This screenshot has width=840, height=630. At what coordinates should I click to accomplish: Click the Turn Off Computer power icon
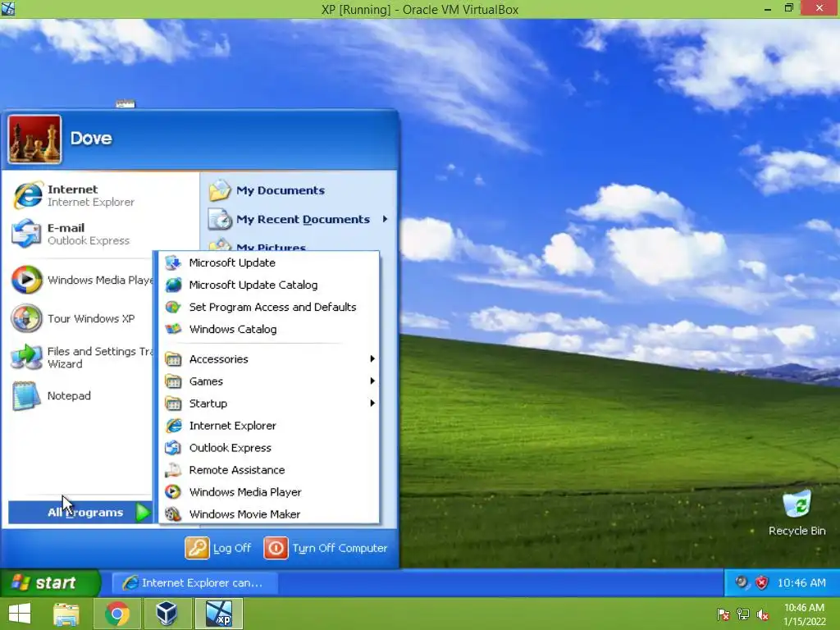tap(276, 548)
